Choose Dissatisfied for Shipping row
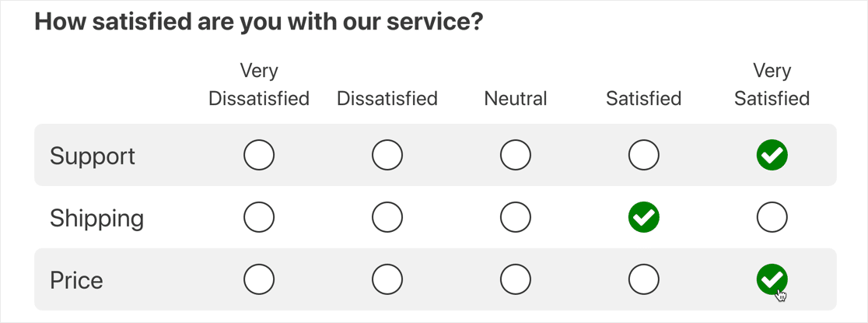Image resolution: width=868 pixels, height=323 pixels. tap(387, 218)
